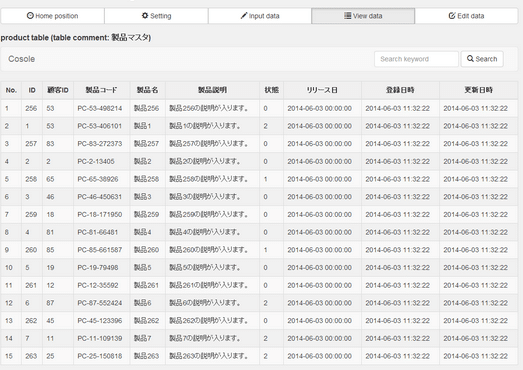
Task: Click description 製品6の説明が入ります。
Action: point(205,303)
